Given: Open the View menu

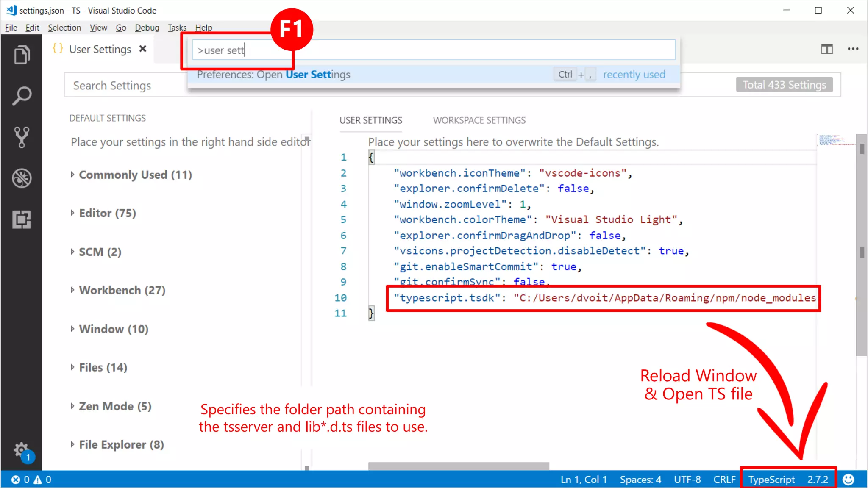Looking at the screenshot, I should [x=98, y=28].
